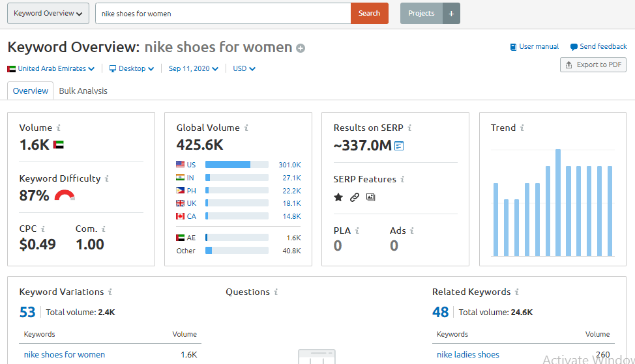Open the USD currency dropdown
This screenshot has height=364, width=635.
pos(244,68)
